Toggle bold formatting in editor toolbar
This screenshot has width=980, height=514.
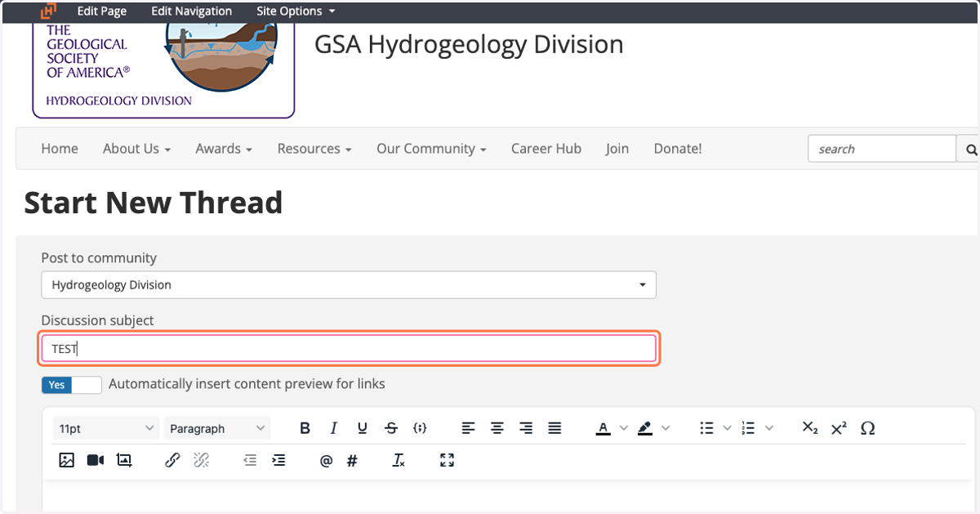point(305,428)
